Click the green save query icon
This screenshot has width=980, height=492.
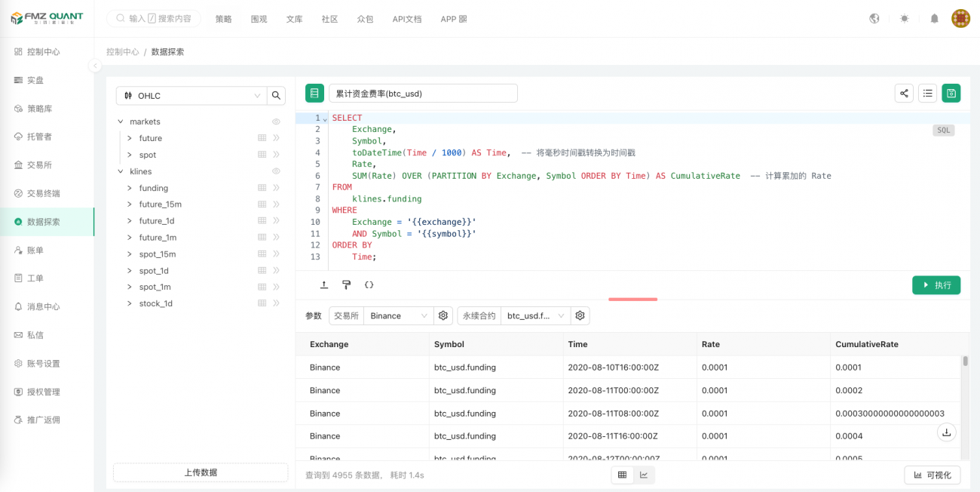tap(951, 94)
